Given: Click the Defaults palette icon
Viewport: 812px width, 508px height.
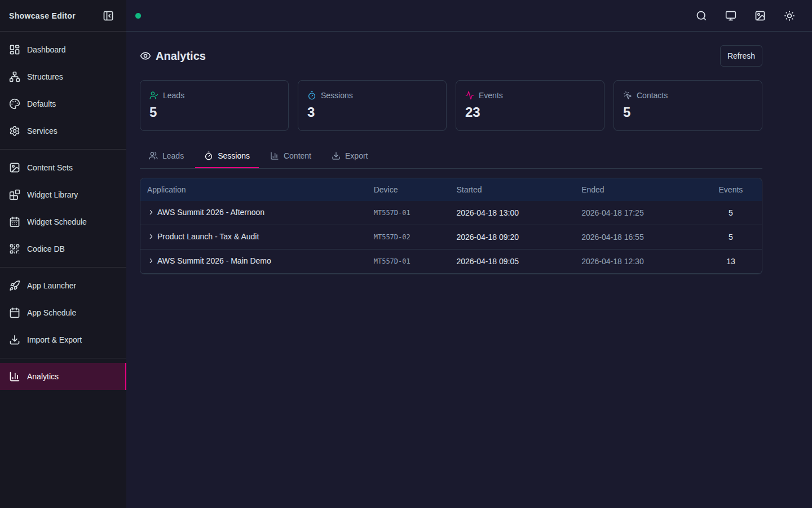Looking at the screenshot, I should (15, 104).
